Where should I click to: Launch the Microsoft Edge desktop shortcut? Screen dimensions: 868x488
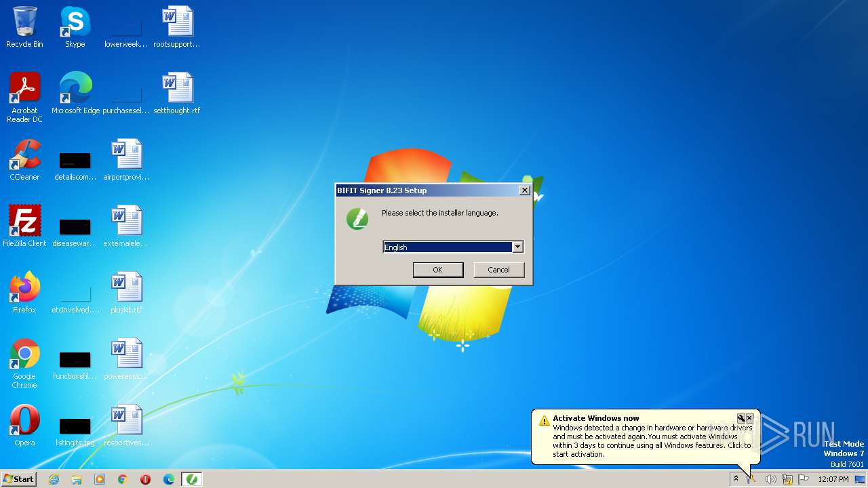[75, 94]
